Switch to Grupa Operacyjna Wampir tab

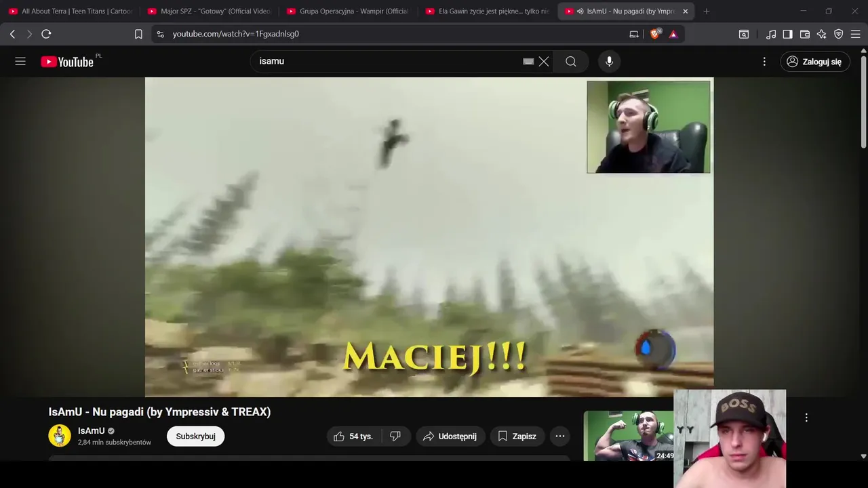point(349,11)
